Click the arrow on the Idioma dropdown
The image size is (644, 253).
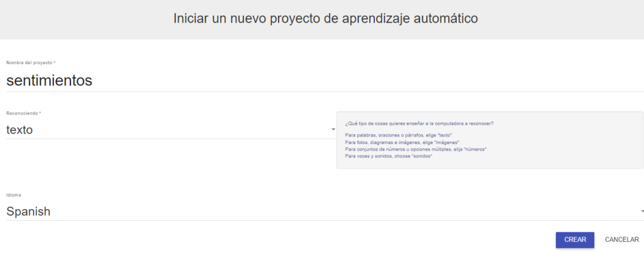pos(641,211)
